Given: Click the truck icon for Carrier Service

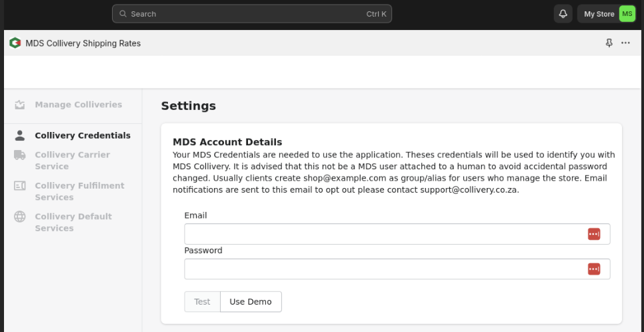Looking at the screenshot, I should coord(20,155).
